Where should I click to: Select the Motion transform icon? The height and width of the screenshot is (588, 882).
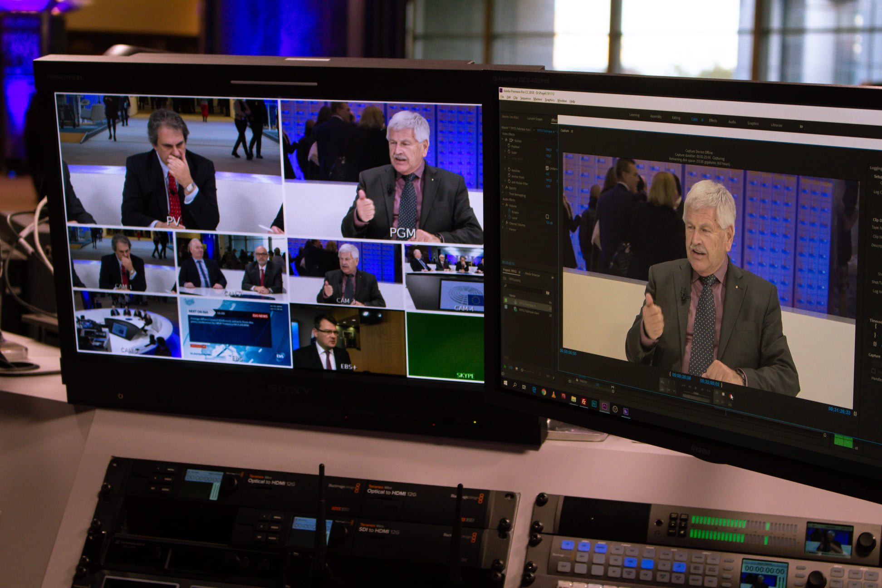point(511,140)
